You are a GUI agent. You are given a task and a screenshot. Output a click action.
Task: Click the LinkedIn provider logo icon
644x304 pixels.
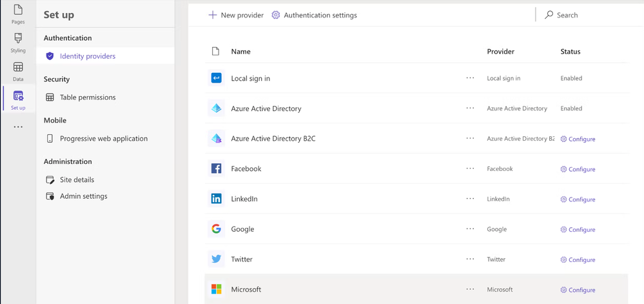pos(217,199)
